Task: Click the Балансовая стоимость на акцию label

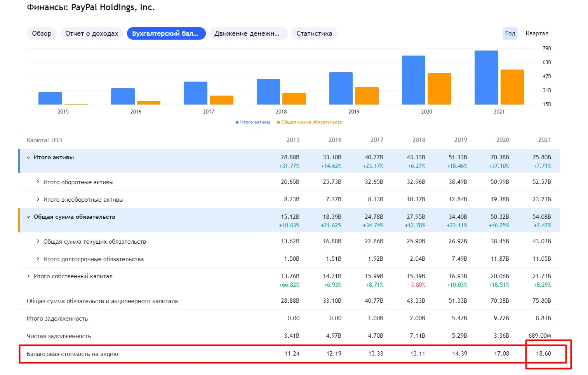Action: click(x=72, y=354)
